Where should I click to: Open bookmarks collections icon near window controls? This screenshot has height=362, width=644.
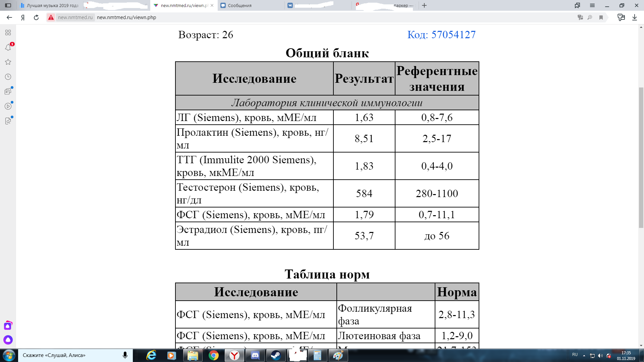(x=577, y=5)
